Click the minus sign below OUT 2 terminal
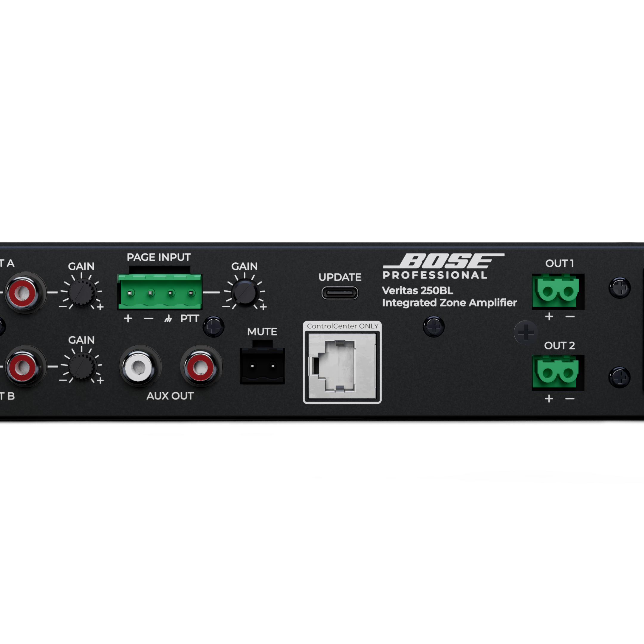This screenshot has height=644, width=644. tap(570, 398)
